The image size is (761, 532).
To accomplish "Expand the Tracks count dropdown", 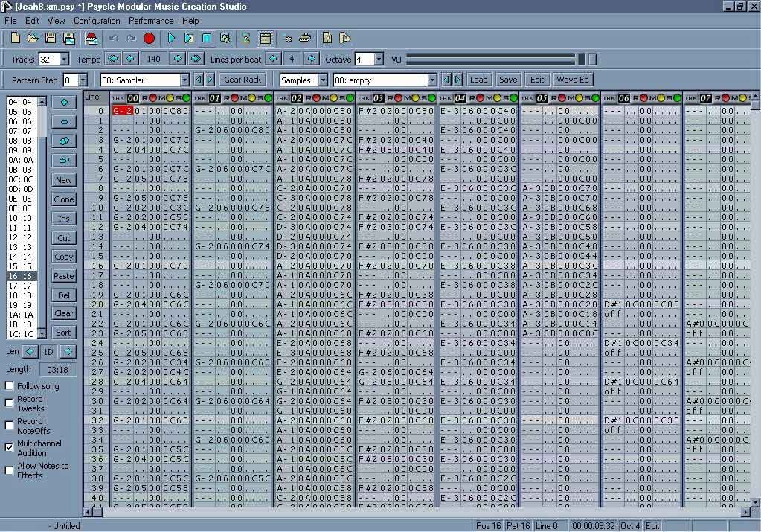I will [x=63, y=60].
